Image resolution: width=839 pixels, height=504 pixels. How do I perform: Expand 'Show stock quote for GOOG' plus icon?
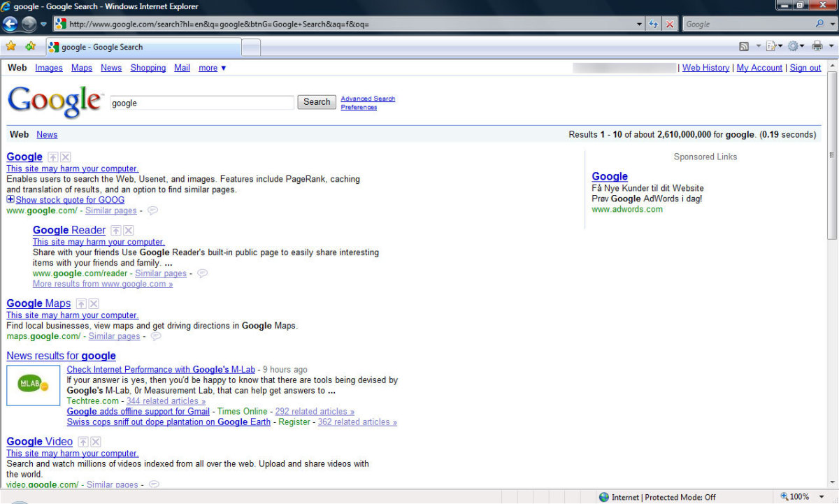coord(10,199)
